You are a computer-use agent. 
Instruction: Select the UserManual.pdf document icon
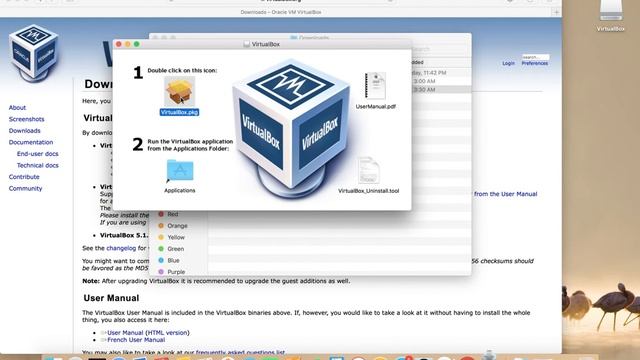click(375, 86)
